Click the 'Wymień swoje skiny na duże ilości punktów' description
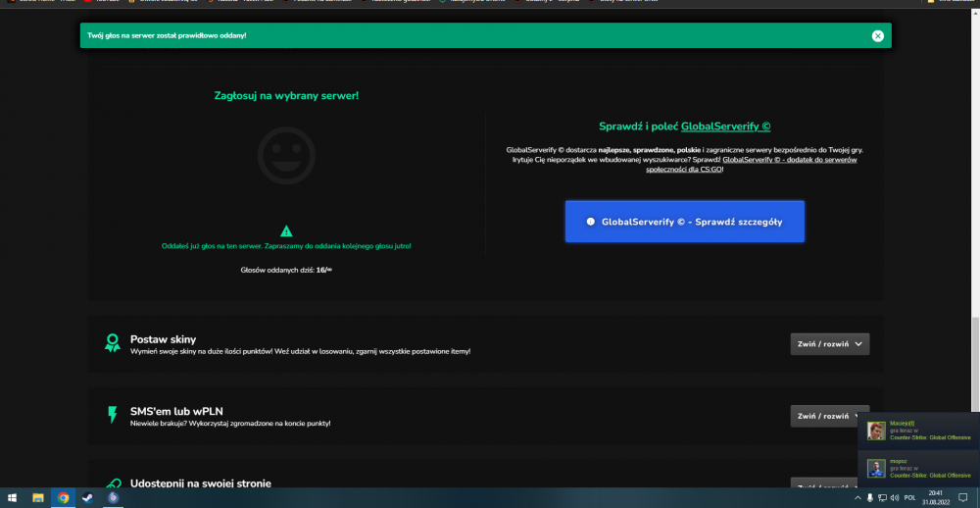 300,352
